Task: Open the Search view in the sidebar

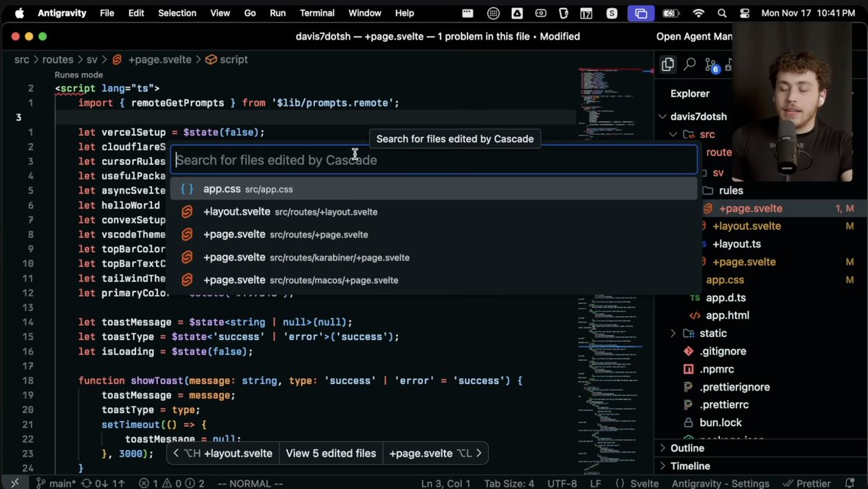Action: pos(689,64)
